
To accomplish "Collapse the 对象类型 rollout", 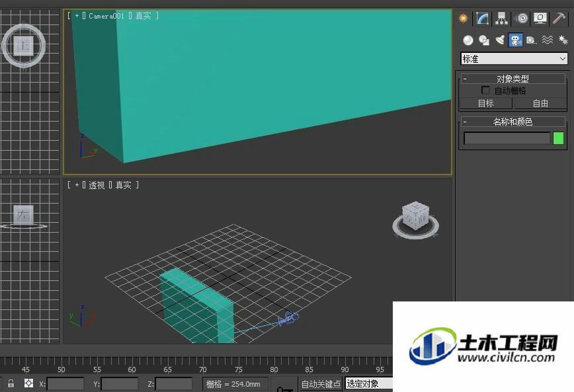I will click(512, 78).
